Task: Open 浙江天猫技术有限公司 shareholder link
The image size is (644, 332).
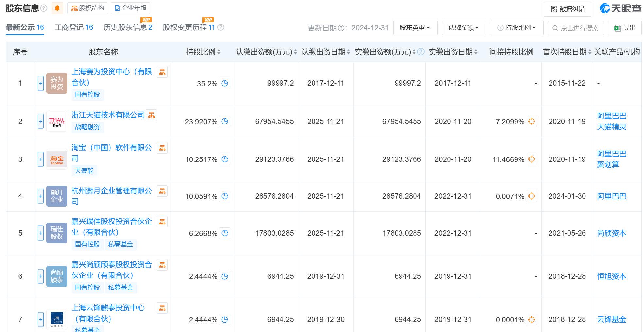Action: 108,115
